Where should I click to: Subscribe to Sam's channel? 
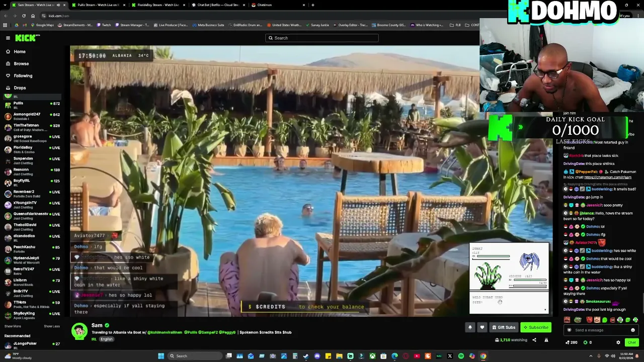[536, 327]
